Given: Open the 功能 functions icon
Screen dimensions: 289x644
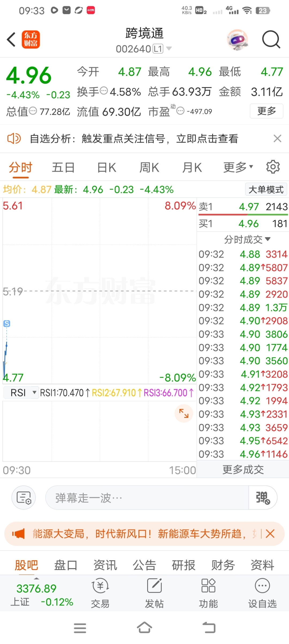Looking at the screenshot, I should (x=208, y=593).
